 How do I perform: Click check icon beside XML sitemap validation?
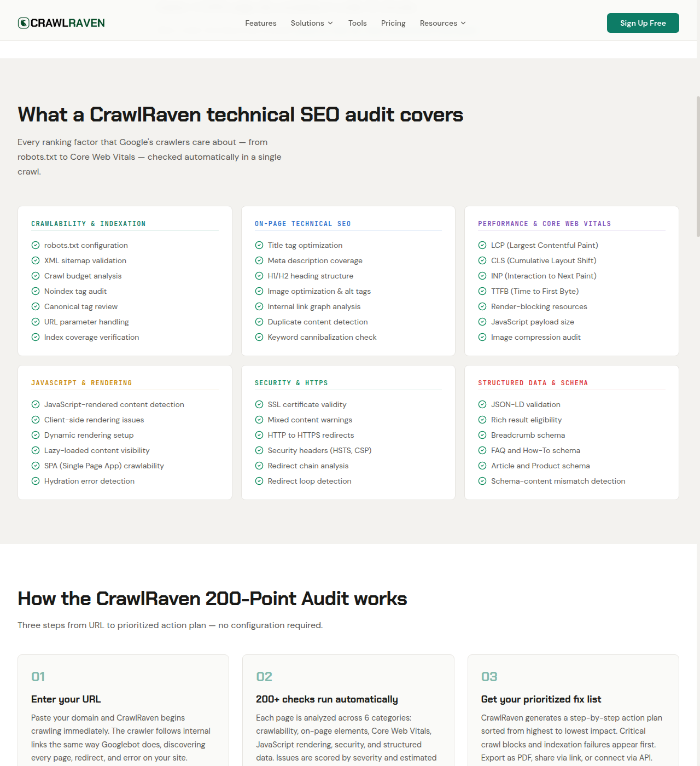[36, 260]
